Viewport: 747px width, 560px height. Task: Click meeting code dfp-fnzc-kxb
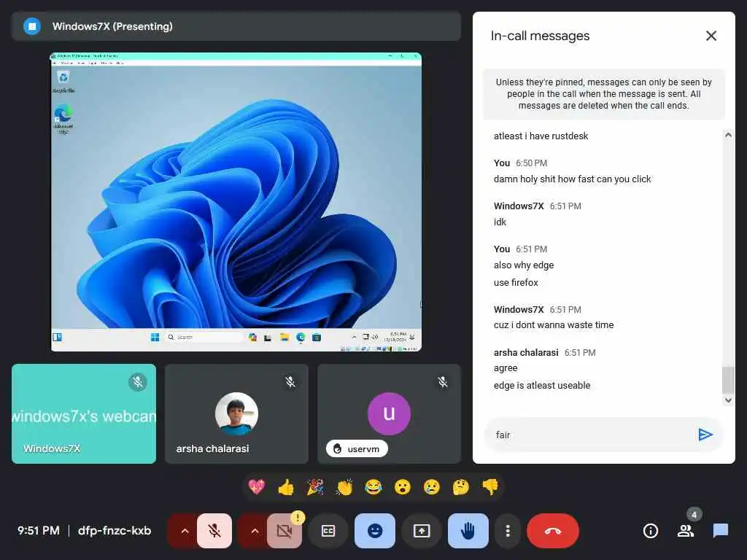click(x=115, y=530)
